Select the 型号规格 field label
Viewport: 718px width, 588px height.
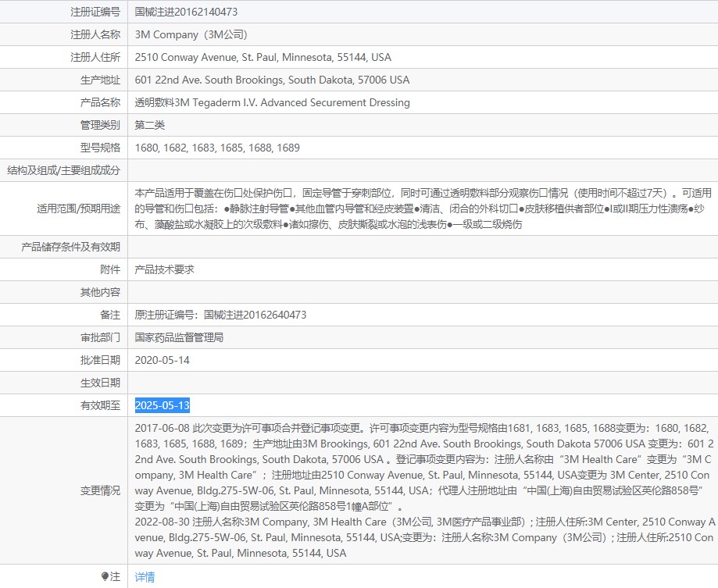click(x=100, y=148)
